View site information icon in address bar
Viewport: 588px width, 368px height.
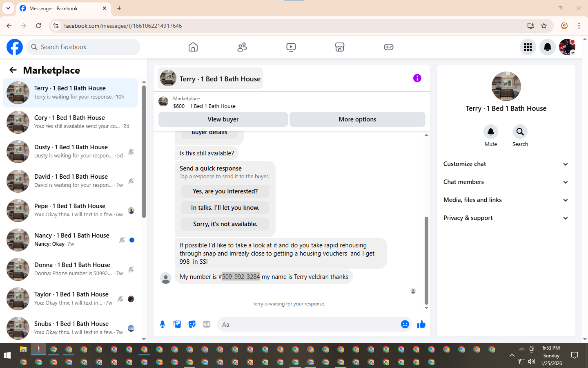[x=56, y=26]
